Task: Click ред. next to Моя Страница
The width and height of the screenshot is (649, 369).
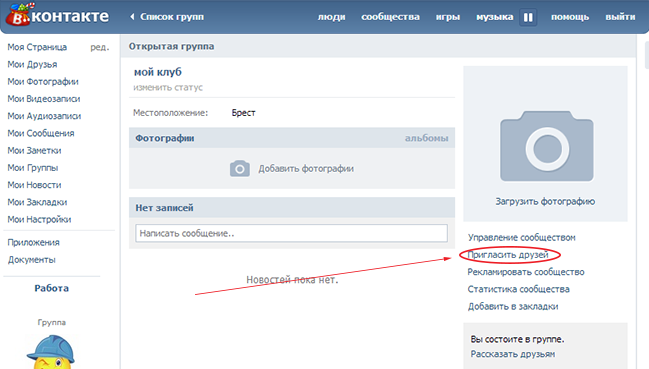Action: [100, 48]
